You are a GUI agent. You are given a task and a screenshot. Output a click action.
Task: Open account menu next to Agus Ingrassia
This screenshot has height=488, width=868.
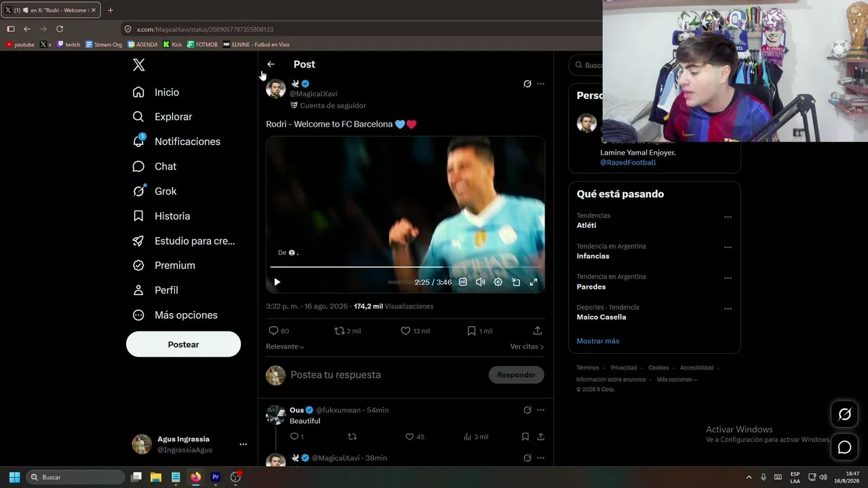pyautogui.click(x=243, y=445)
